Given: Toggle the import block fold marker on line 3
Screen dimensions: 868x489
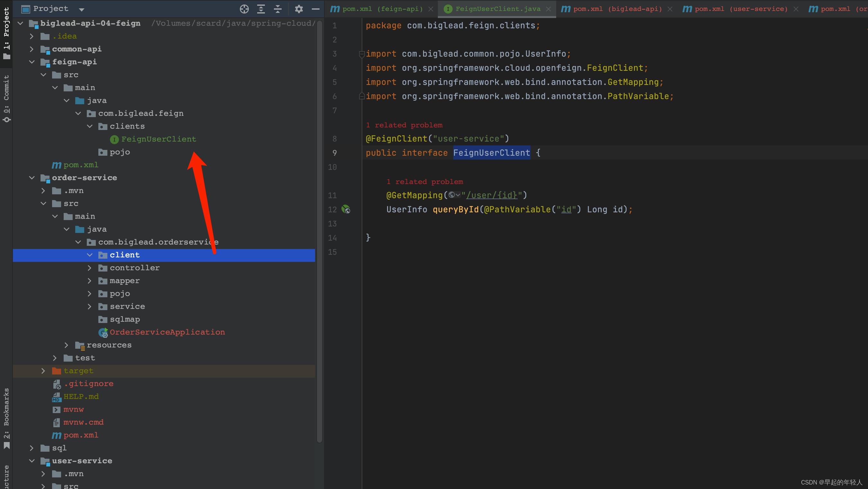Looking at the screenshot, I should [x=362, y=54].
